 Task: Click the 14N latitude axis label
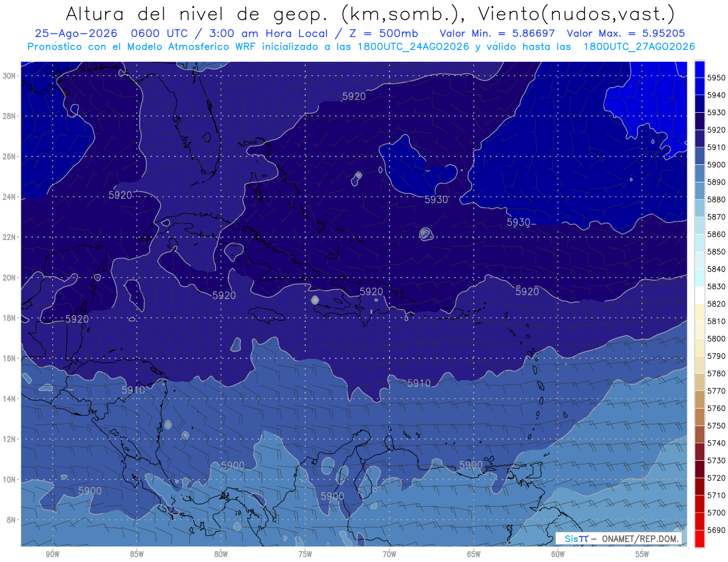[x=10, y=398]
